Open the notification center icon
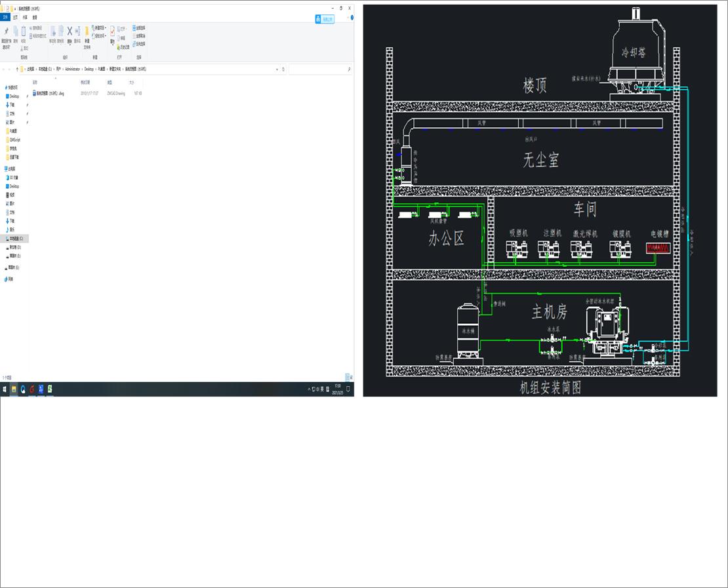 (348, 389)
